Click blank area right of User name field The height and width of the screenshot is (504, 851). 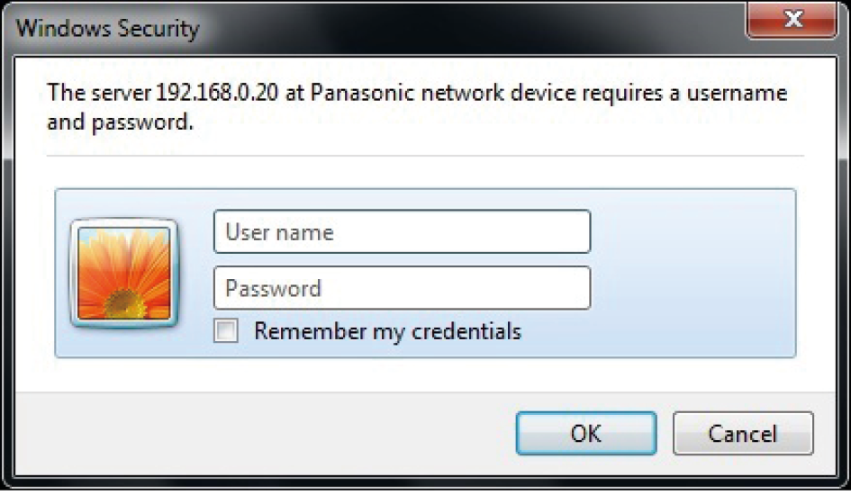tap(693, 232)
